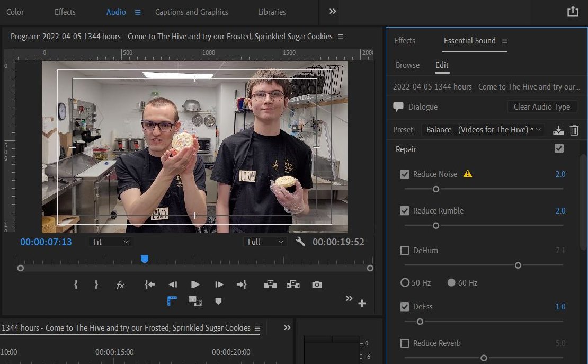Screen dimensions: 588x364
Task: Click the Reduce Noise warning icon
Action: point(468,174)
